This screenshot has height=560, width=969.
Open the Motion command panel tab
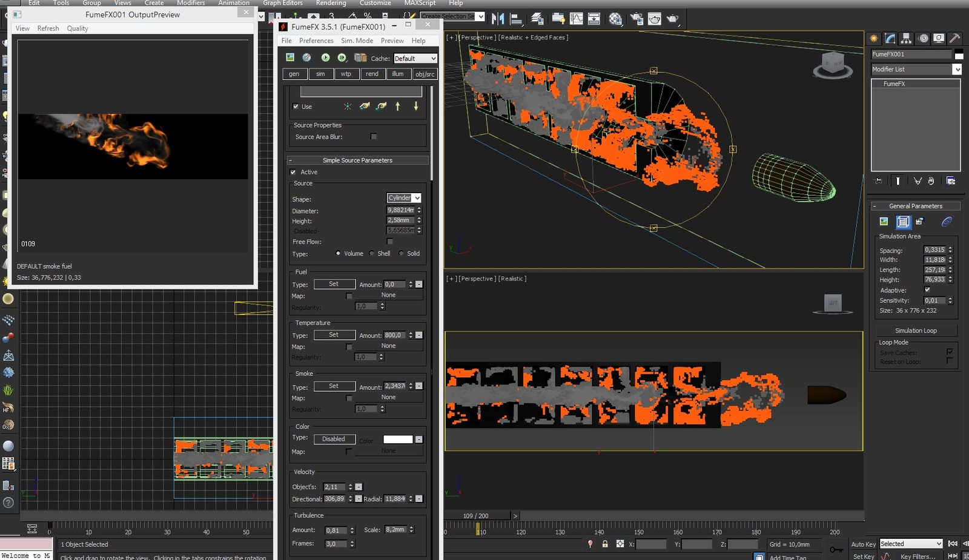point(923,38)
